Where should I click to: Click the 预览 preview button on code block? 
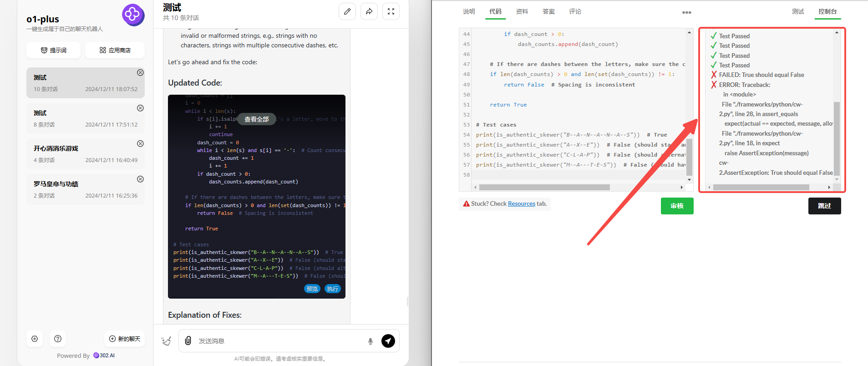(312, 289)
